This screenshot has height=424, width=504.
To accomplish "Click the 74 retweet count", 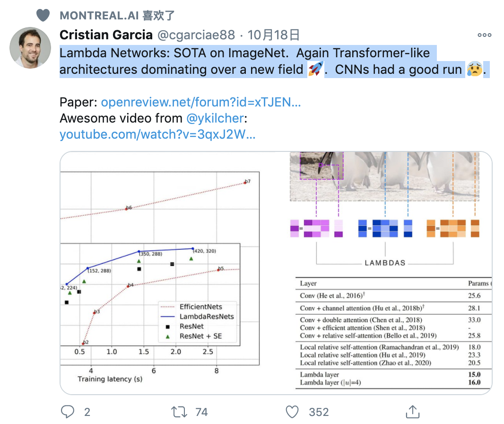I will [x=201, y=412].
